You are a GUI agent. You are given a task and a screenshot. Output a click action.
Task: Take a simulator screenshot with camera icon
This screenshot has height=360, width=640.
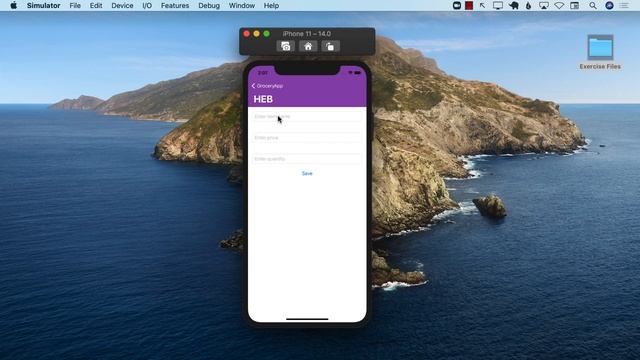coord(286,47)
